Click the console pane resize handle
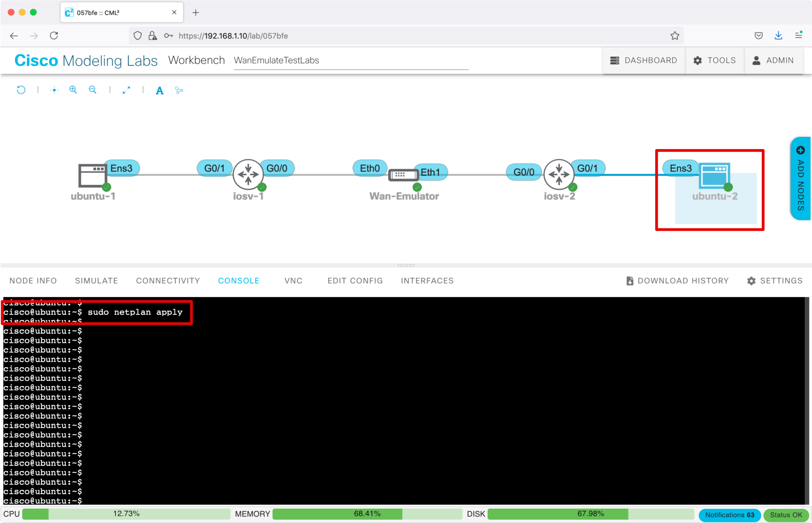Viewport: 812px width, 523px height. click(x=406, y=265)
